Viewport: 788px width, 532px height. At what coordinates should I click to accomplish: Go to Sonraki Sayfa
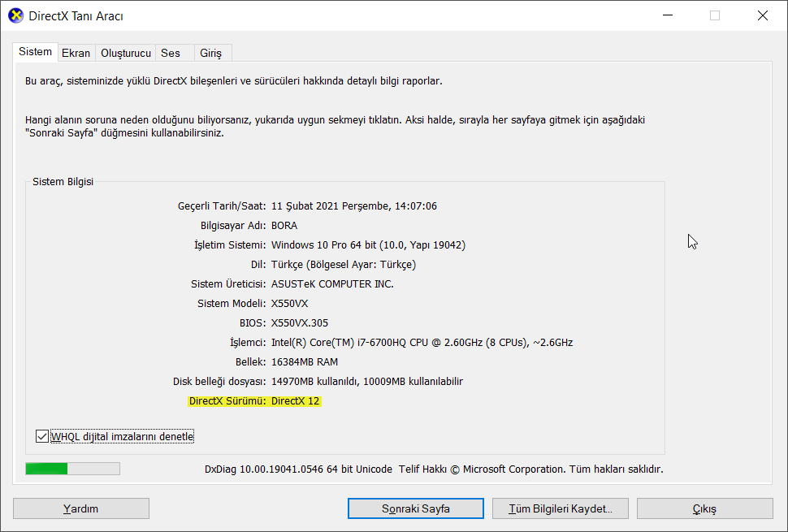(416, 508)
